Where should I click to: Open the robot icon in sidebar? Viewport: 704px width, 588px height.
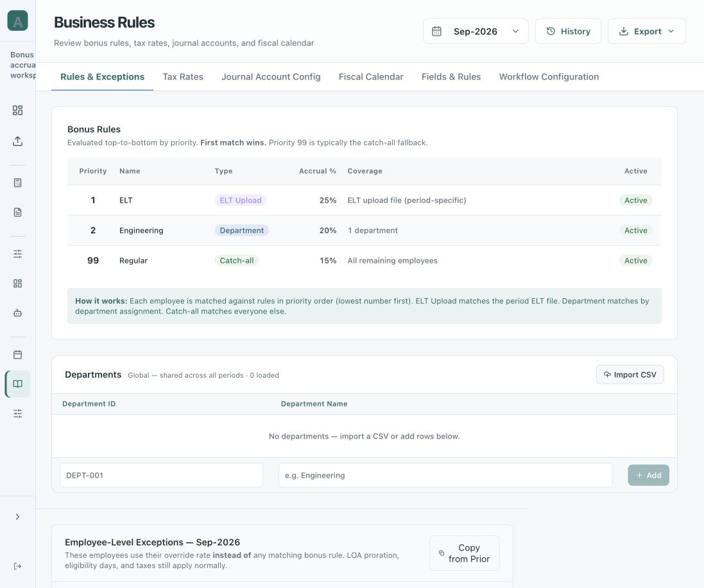pyautogui.click(x=17, y=313)
